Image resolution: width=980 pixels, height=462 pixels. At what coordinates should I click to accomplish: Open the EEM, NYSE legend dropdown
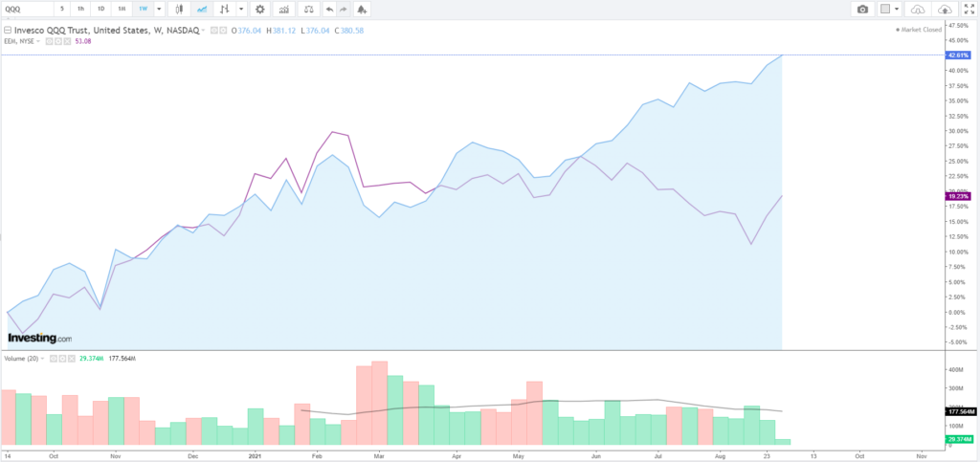pyautogui.click(x=38, y=41)
